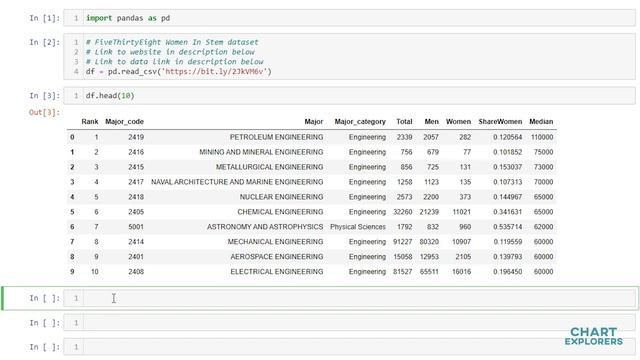
Task: Click the Physical Sciences category cell
Action: (358, 227)
